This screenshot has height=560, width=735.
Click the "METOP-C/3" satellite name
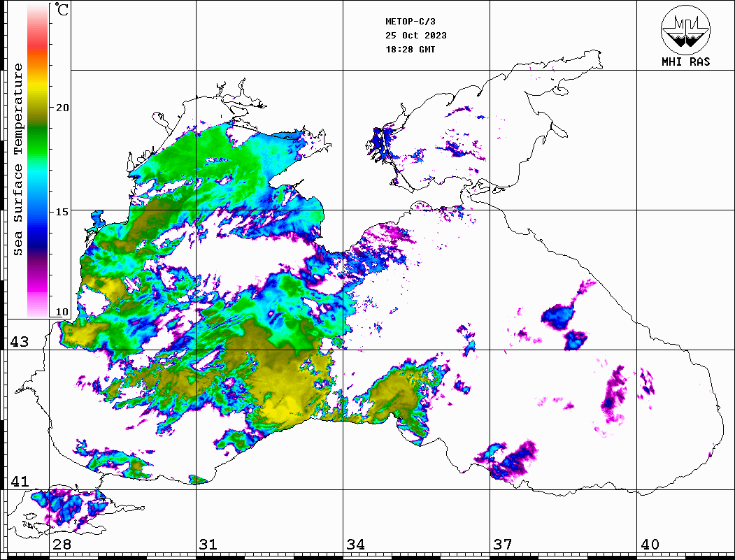click(411, 22)
